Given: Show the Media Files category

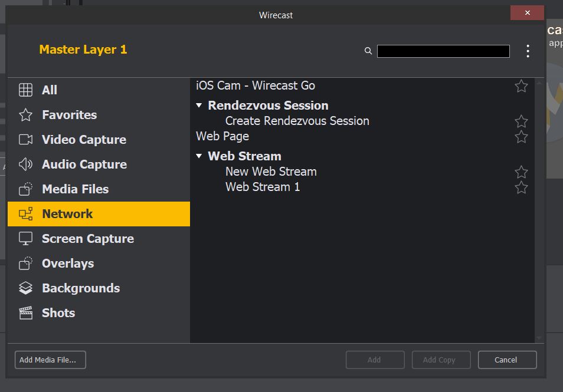Looking at the screenshot, I should coord(99,189).
